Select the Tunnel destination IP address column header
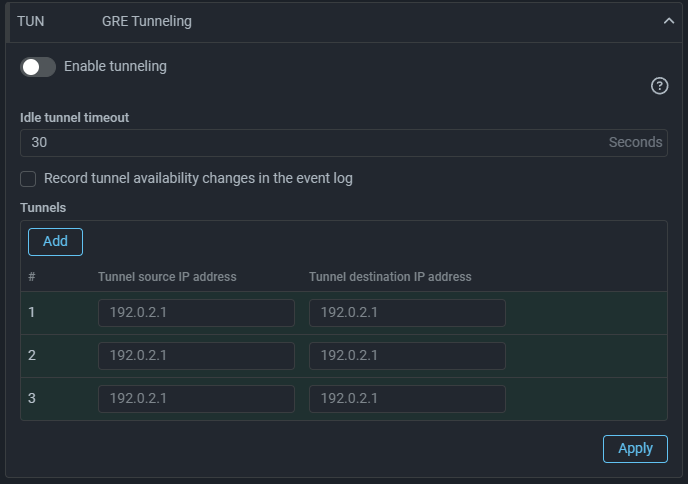 (390, 277)
